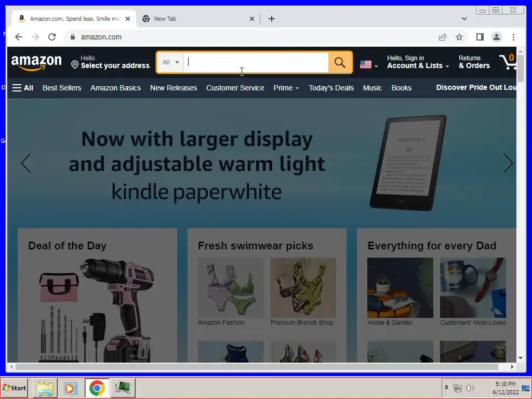Click the Amazon Fashion swimwear thumbnail
This screenshot has width=532, height=399.
(231, 288)
